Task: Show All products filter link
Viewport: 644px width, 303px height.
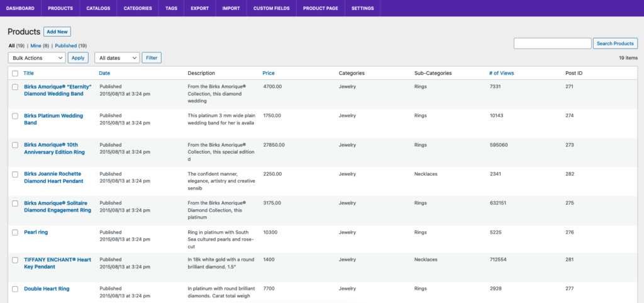Action: tap(11, 45)
